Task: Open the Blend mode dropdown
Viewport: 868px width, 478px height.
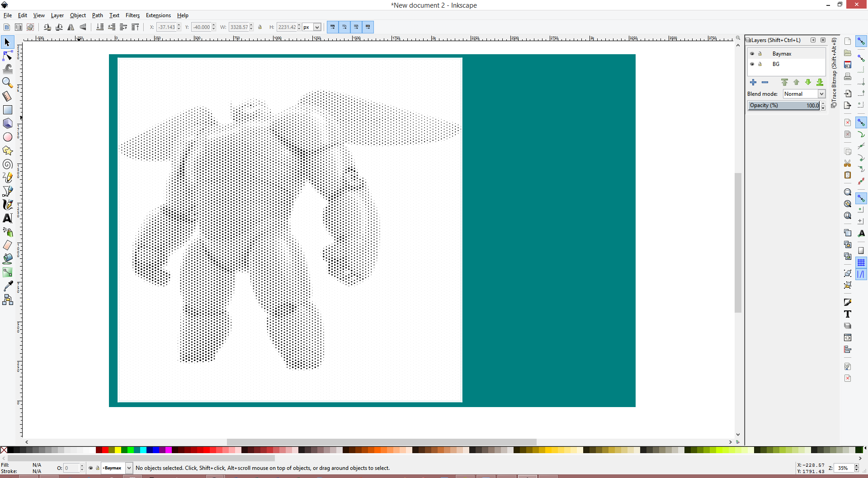Action: click(x=804, y=94)
